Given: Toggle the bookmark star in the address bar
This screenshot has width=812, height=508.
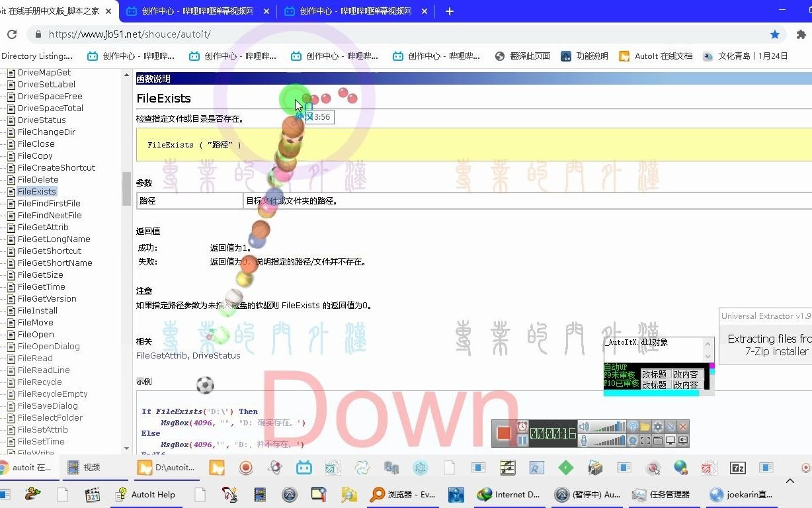Looking at the screenshot, I should point(774,34).
